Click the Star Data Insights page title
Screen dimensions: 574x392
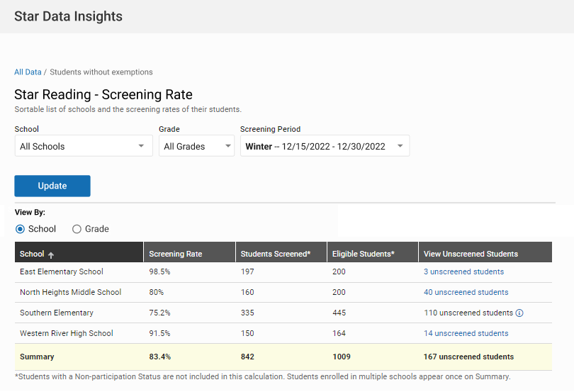coord(69,16)
